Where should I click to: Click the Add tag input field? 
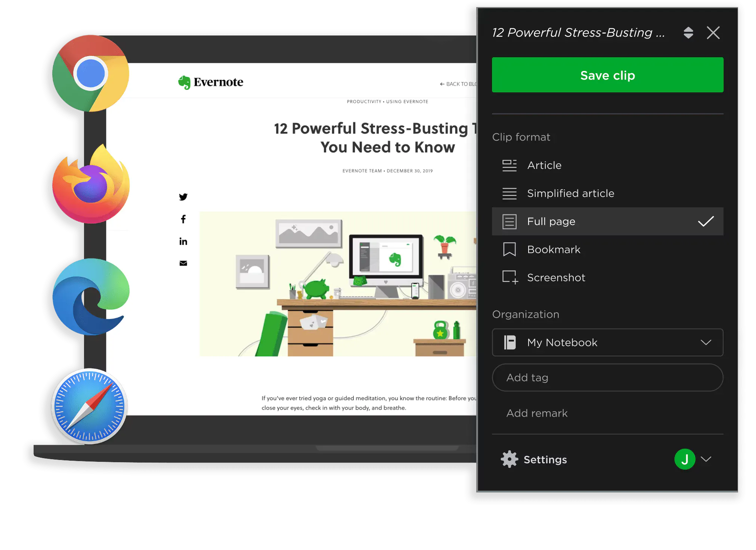[607, 377]
